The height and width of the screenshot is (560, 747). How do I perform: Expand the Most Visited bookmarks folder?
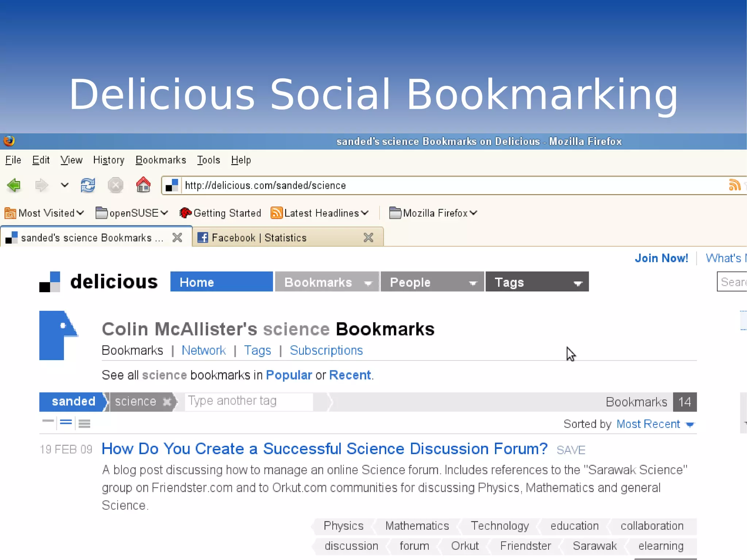click(44, 213)
